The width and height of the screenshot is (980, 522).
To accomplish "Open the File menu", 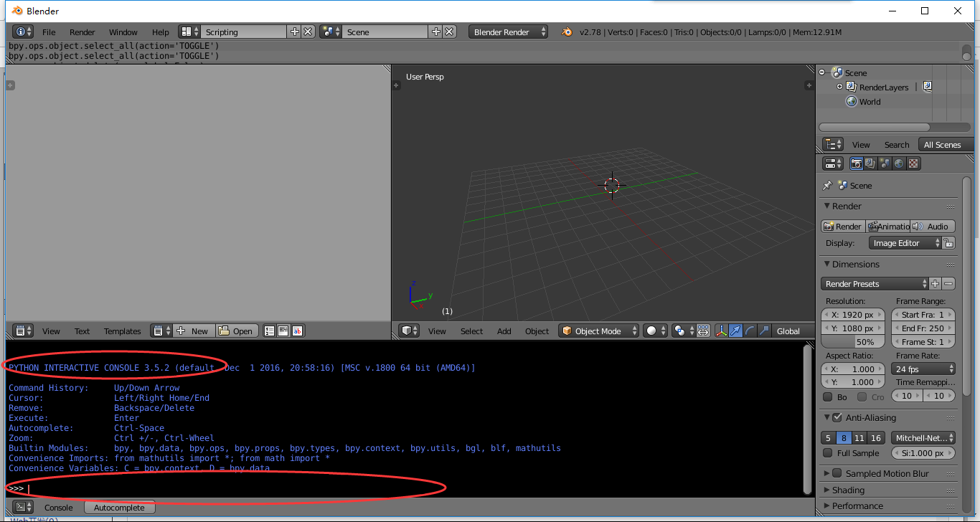I will pyautogui.click(x=49, y=32).
